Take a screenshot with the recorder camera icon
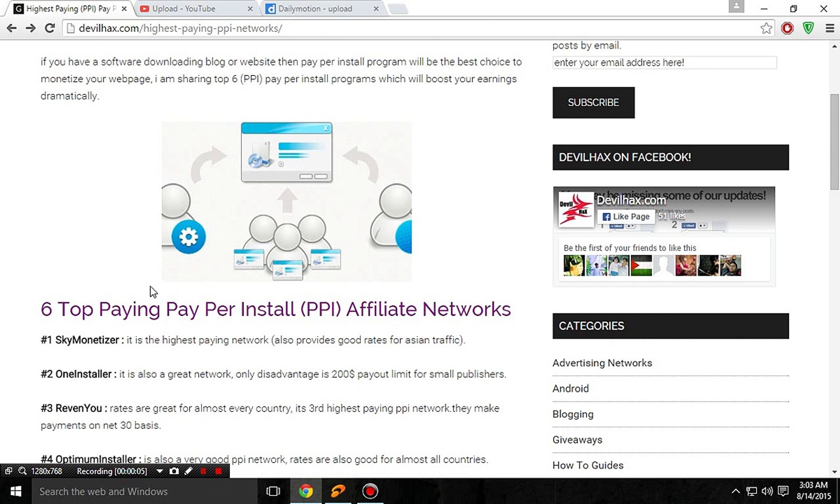 pos(174,471)
